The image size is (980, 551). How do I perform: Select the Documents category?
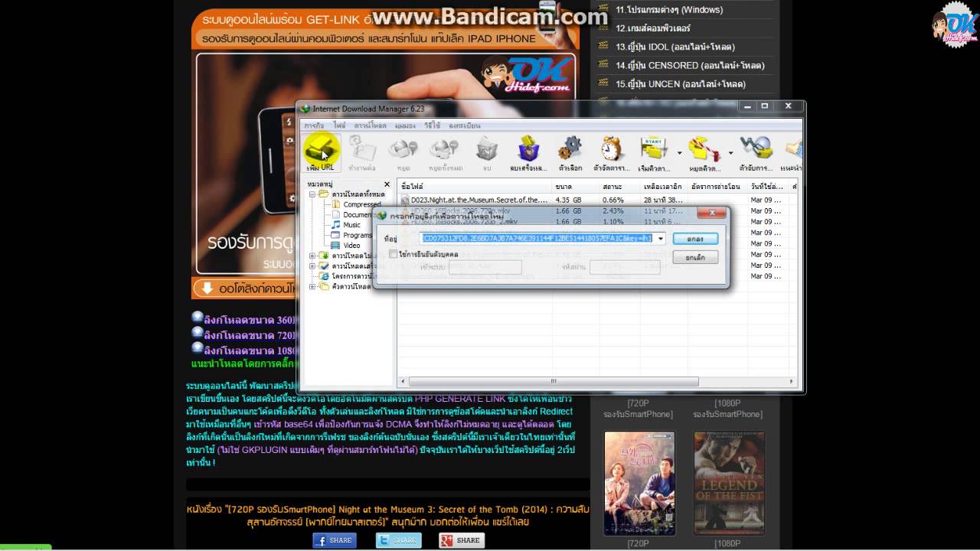click(358, 215)
